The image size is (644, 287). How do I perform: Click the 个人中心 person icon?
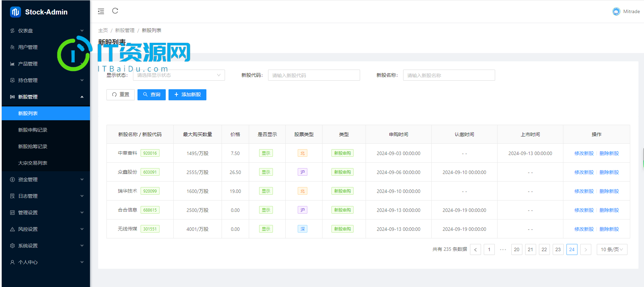pos(12,262)
